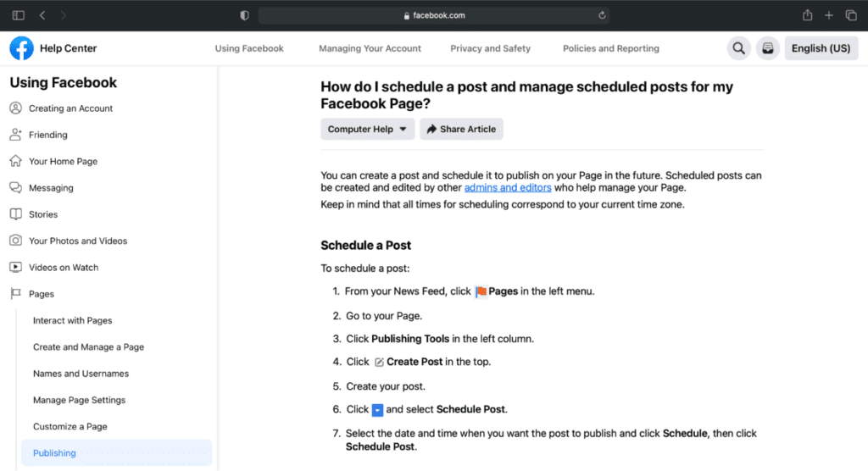The height and width of the screenshot is (471, 868).
Task: Click the Stories book icon
Action: click(x=15, y=214)
